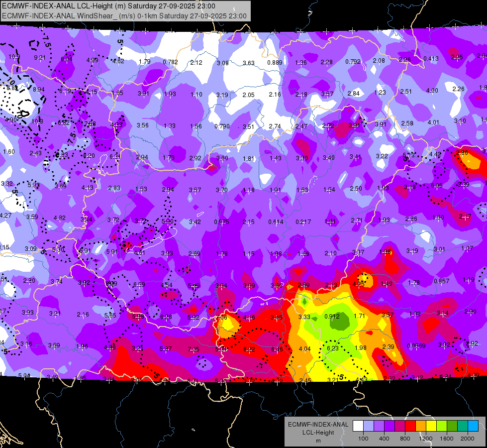Select the dark green legend swatch

point(452,426)
